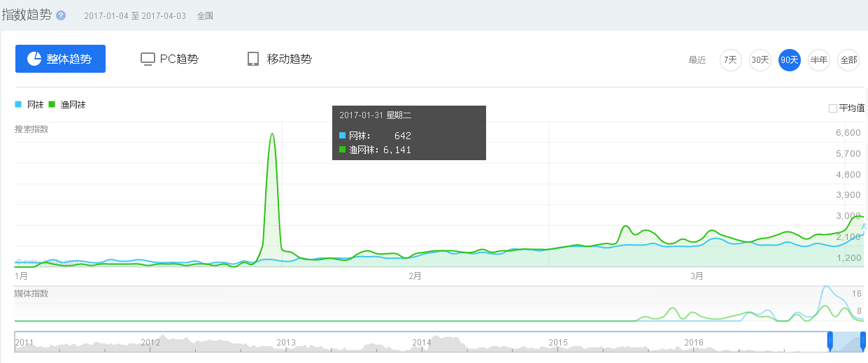Click the 渔网袜 legend label

tap(73, 105)
